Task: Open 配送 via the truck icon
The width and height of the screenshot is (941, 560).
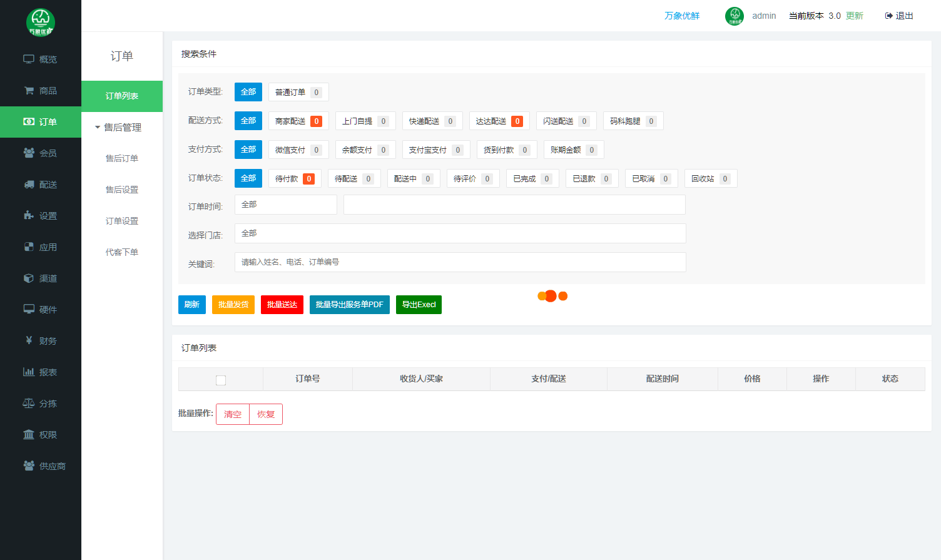Action: click(x=29, y=185)
